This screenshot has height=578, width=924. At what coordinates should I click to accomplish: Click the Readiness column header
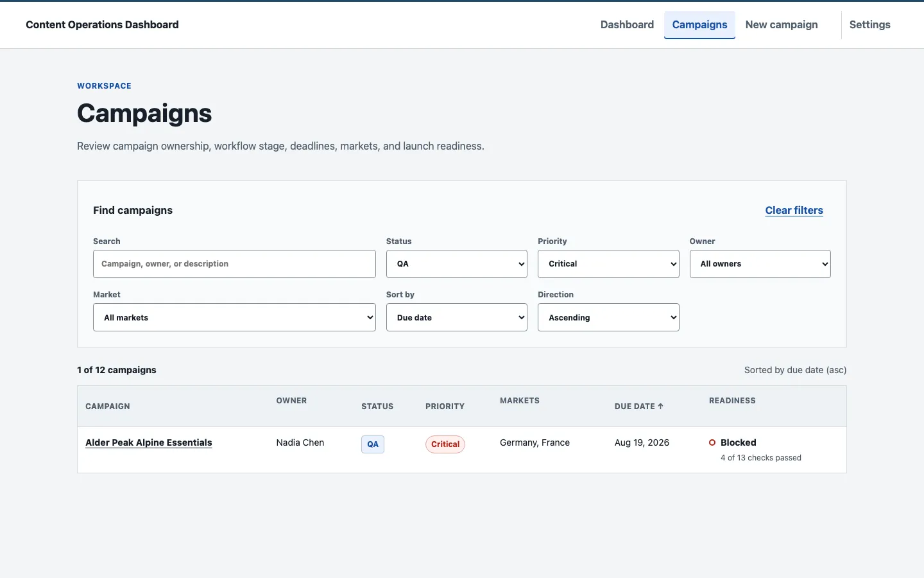tap(732, 401)
